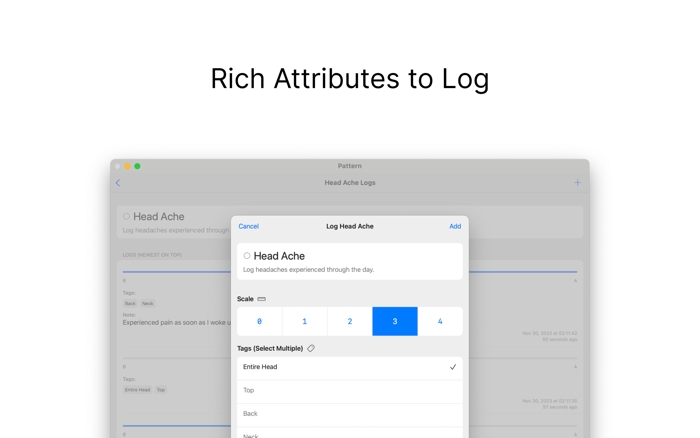Cancel the Log Head Ache dialog
This screenshot has height=438, width=700.
click(x=248, y=226)
